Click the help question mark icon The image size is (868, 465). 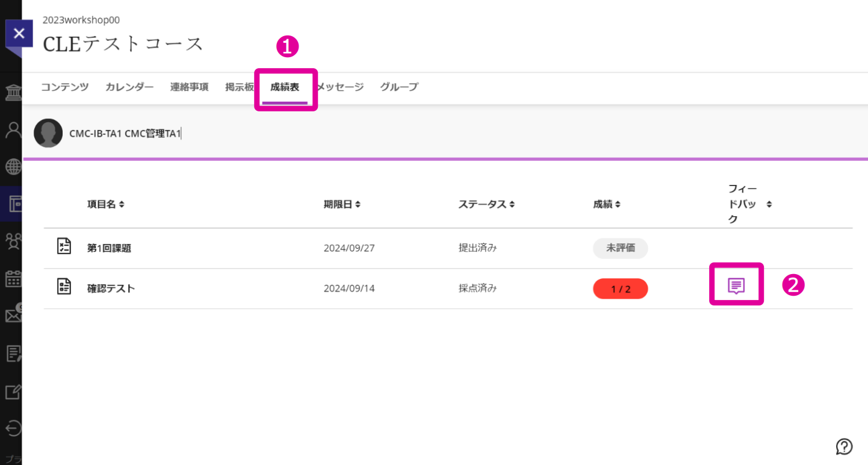[x=844, y=446]
